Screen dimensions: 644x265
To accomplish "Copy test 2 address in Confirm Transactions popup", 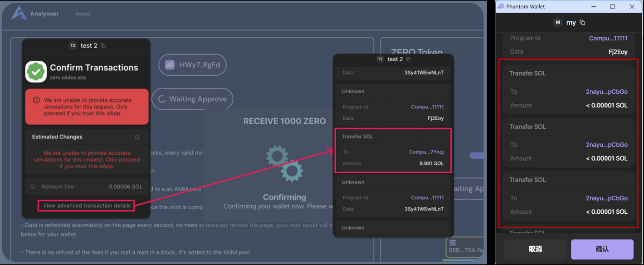I will tap(103, 46).
